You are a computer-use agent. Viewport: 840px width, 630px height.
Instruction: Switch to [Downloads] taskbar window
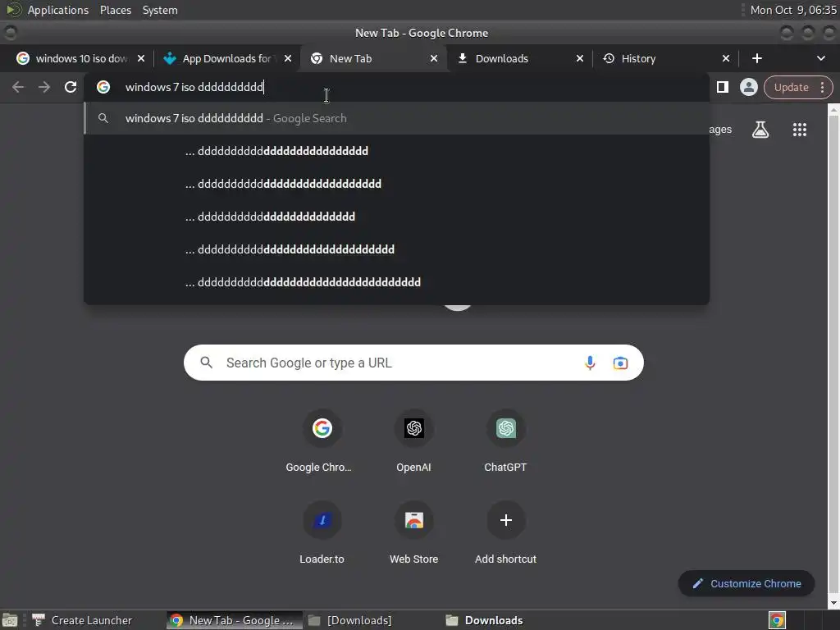(x=351, y=620)
